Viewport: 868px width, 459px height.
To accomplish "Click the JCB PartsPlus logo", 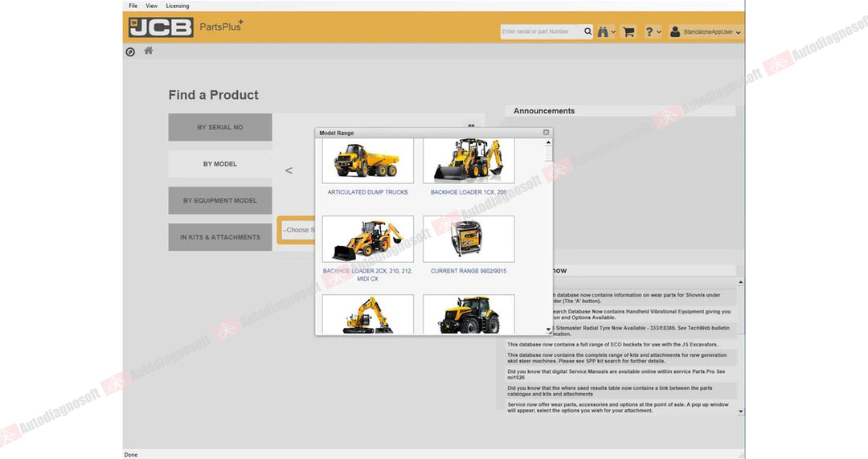I will [x=186, y=27].
